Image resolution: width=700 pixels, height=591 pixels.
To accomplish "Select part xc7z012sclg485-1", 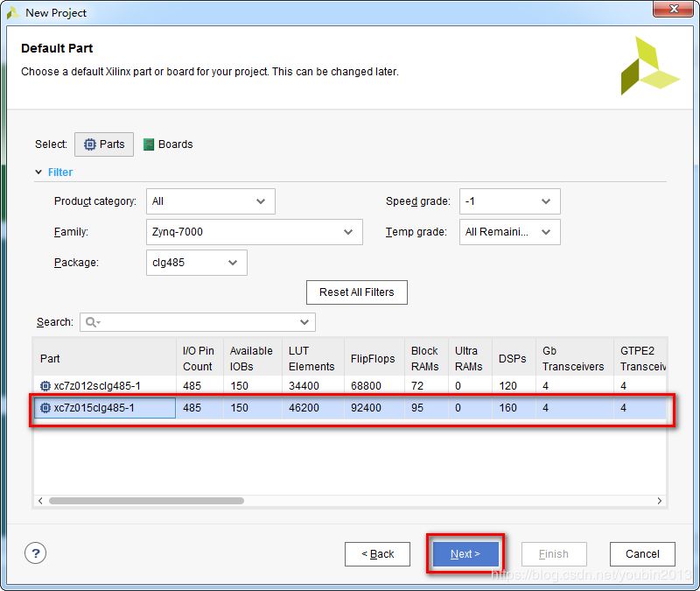I will pos(97,386).
